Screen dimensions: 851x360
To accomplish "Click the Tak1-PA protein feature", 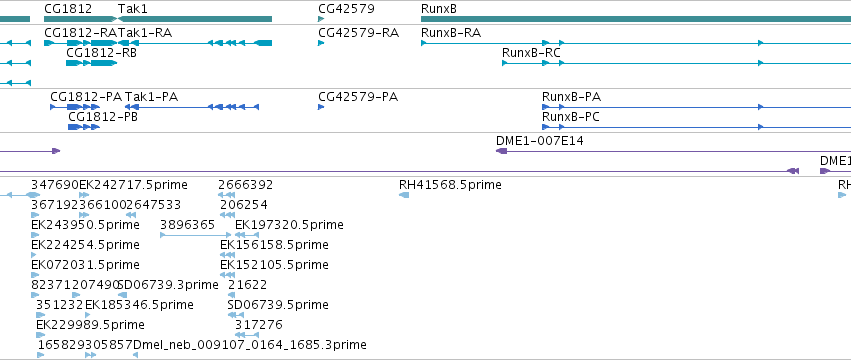I will point(192,107).
